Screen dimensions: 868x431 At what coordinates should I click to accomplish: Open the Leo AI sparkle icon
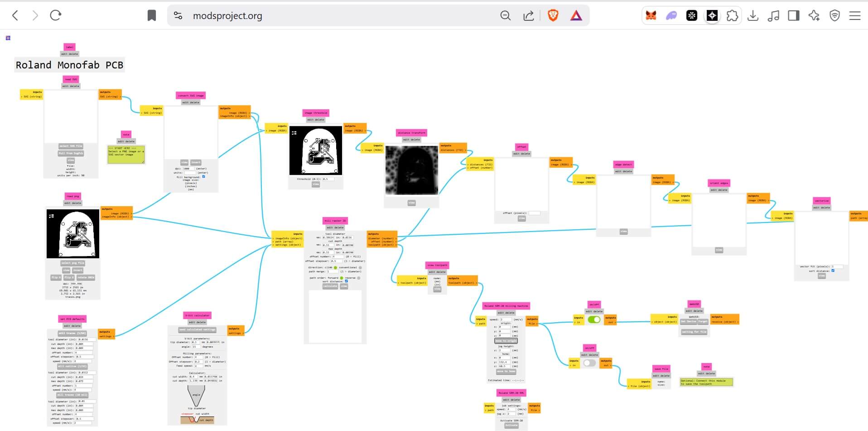point(814,16)
